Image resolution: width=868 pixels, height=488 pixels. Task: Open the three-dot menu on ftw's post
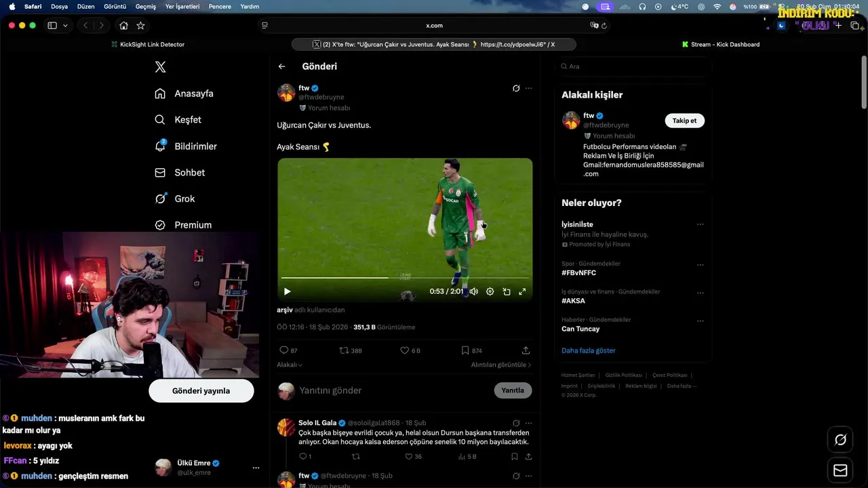[528, 88]
